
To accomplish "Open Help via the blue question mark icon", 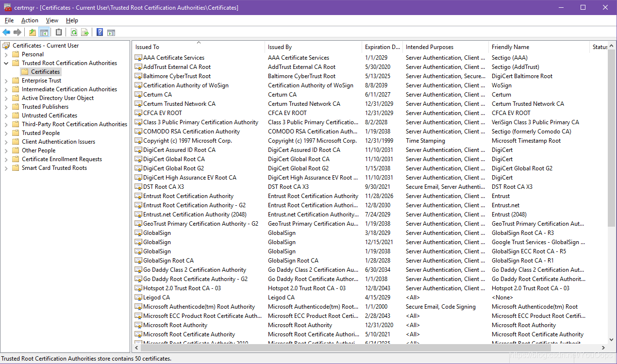I will pos(100,33).
